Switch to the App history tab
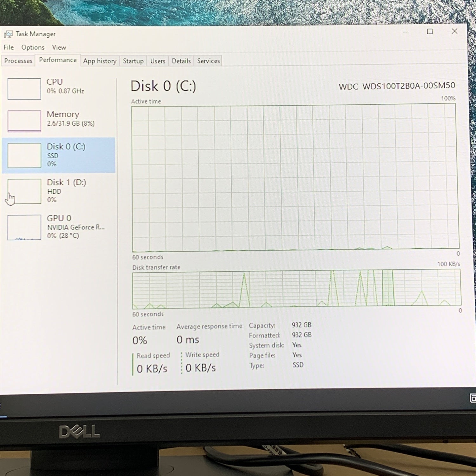Image resolution: width=476 pixels, height=476 pixels. click(x=100, y=61)
